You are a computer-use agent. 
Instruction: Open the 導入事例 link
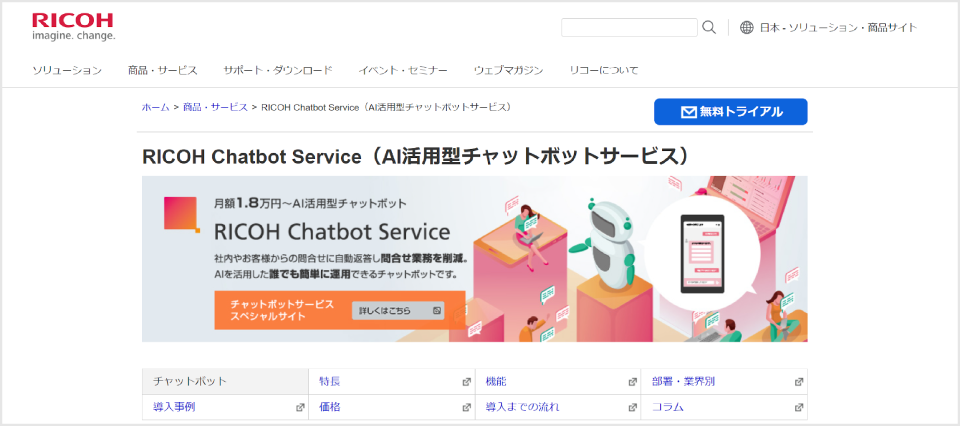pyautogui.click(x=174, y=407)
